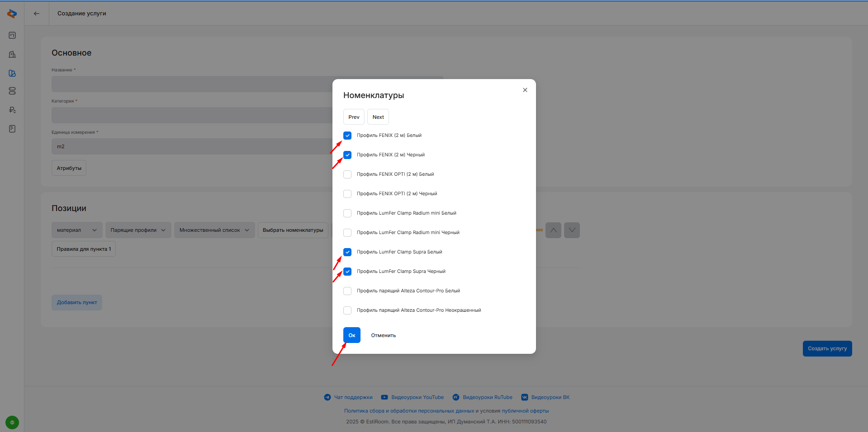Open the Множественный список dropdown
Image resolution: width=868 pixels, height=432 pixels.
point(214,230)
